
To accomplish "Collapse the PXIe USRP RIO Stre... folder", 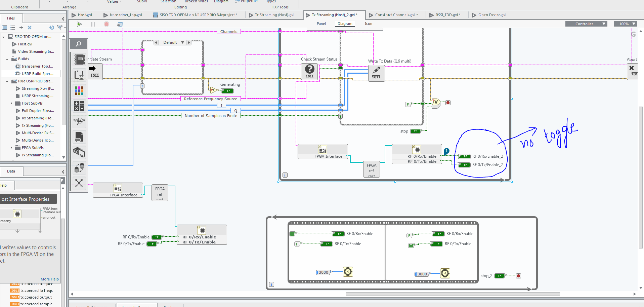I will [7, 81].
